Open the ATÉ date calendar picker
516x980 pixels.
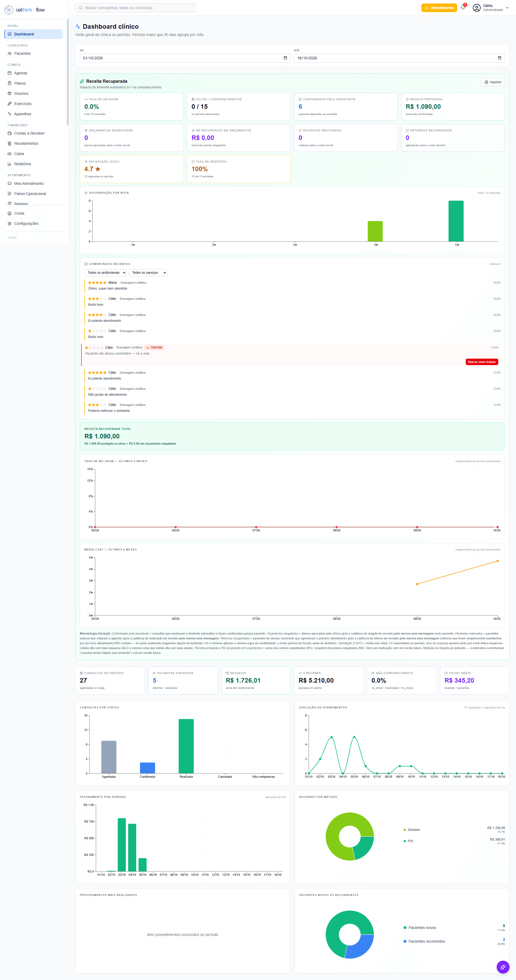click(x=500, y=58)
